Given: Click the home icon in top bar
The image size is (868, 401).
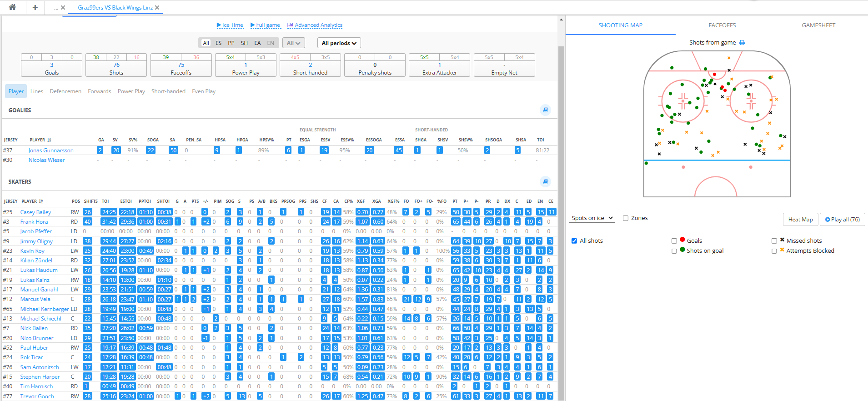Looking at the screenshot, I should point(12,7).
